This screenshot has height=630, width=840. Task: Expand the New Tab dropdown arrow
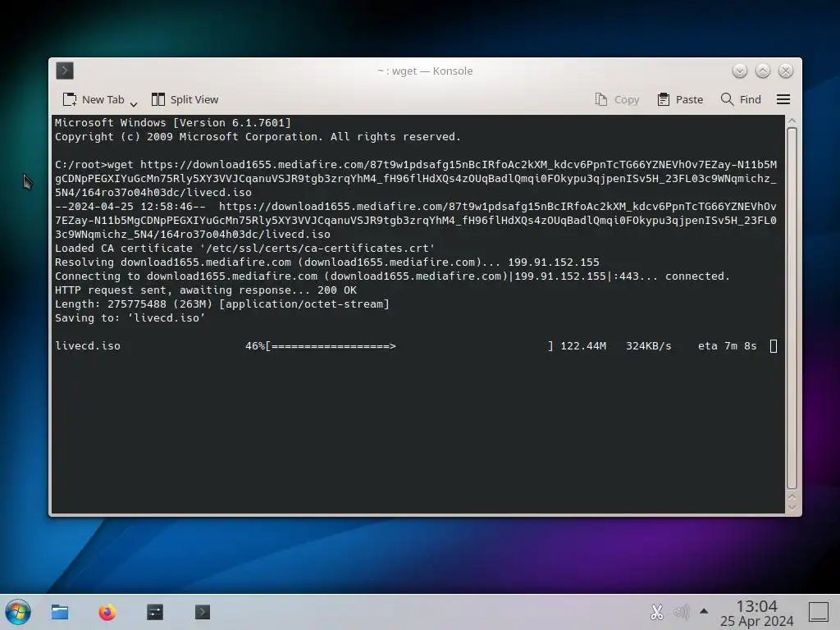pos(134,103)
